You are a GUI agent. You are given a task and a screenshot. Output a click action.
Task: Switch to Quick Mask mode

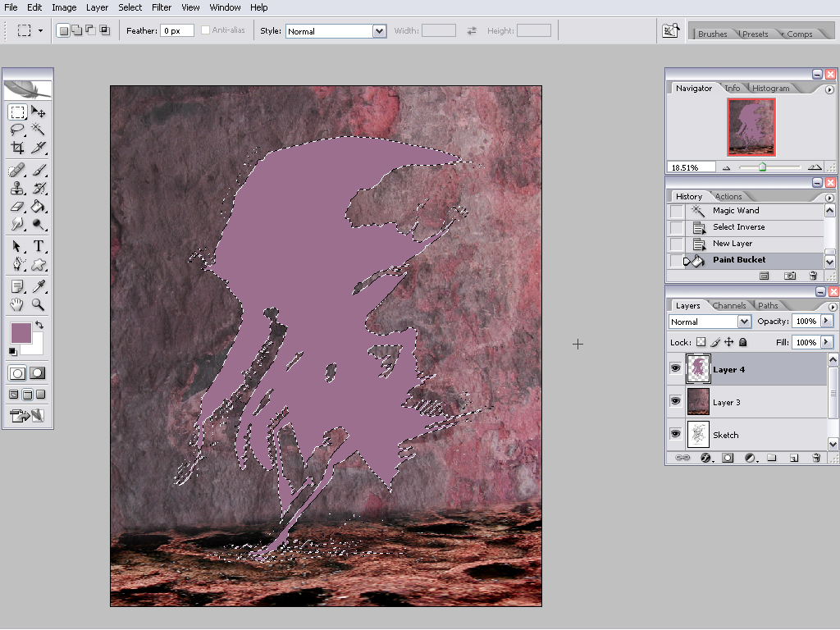[x=38, y=373]
